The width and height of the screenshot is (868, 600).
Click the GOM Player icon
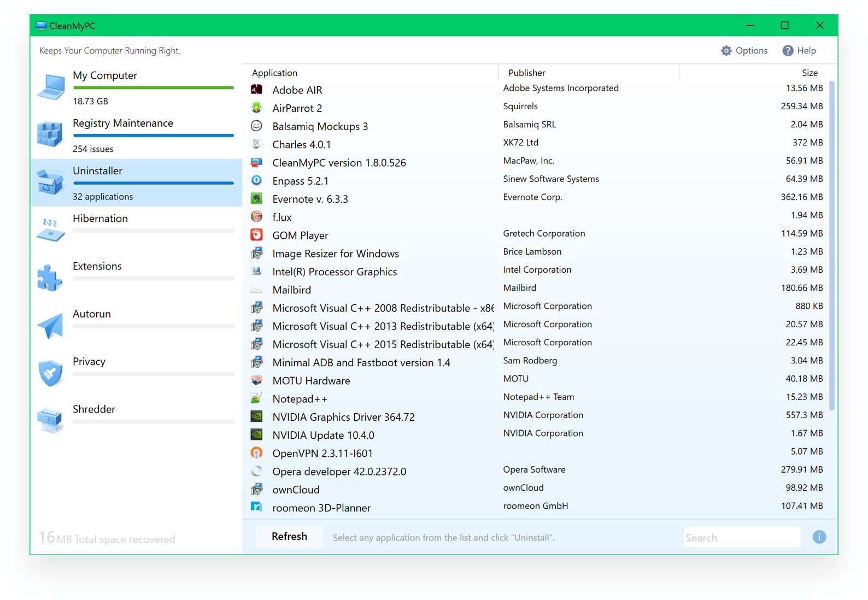coord(256,235)
